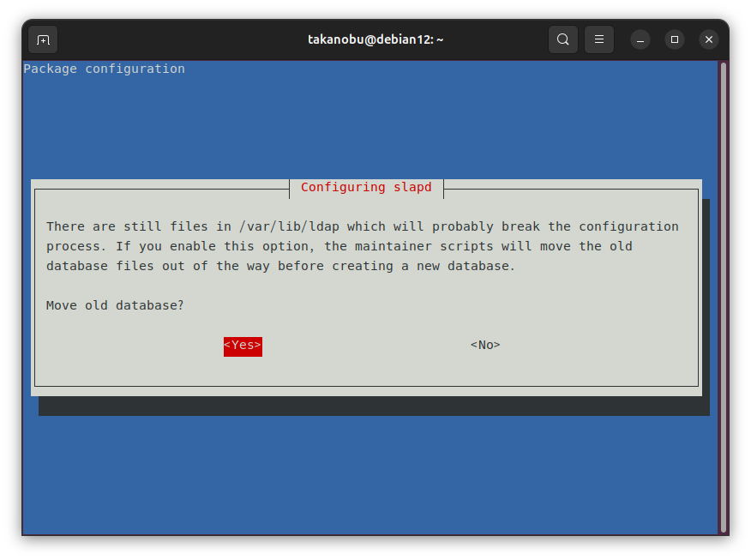Click the new tab icon in titlebar
The width and height of the screenshot is (751, 560).
pos(43,39)
